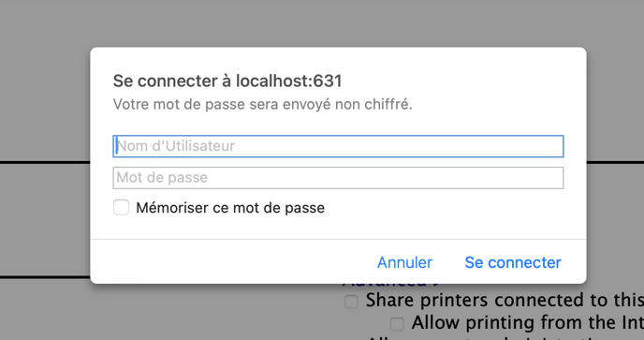Submit login with Se connecter button
644x340 pixels.
[513, 262]
